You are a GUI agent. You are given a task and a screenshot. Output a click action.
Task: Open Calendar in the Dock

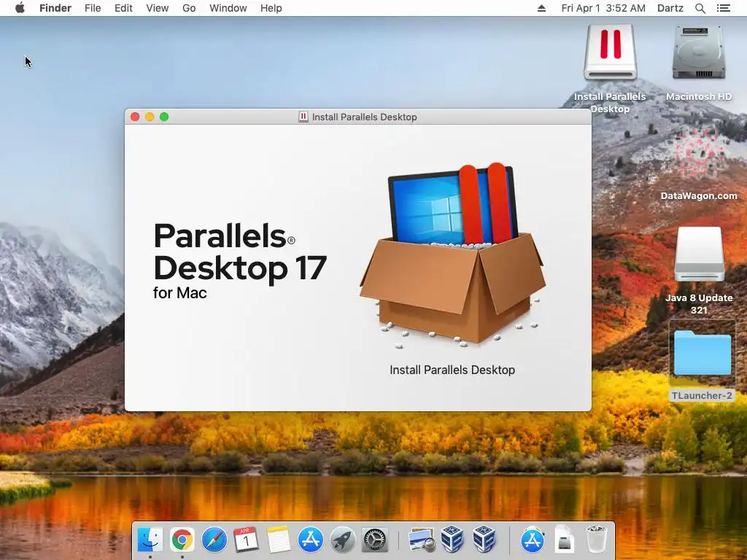coord(246,540)
